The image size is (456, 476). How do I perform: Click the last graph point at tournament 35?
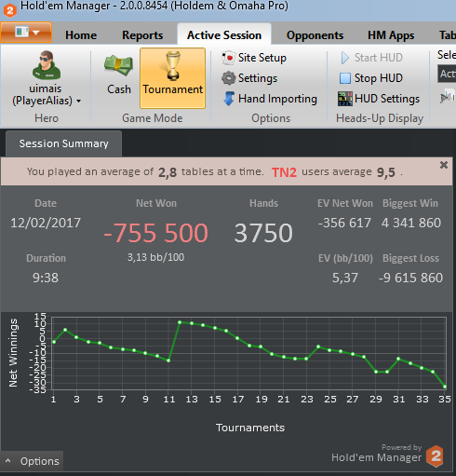tap(445, 387)
